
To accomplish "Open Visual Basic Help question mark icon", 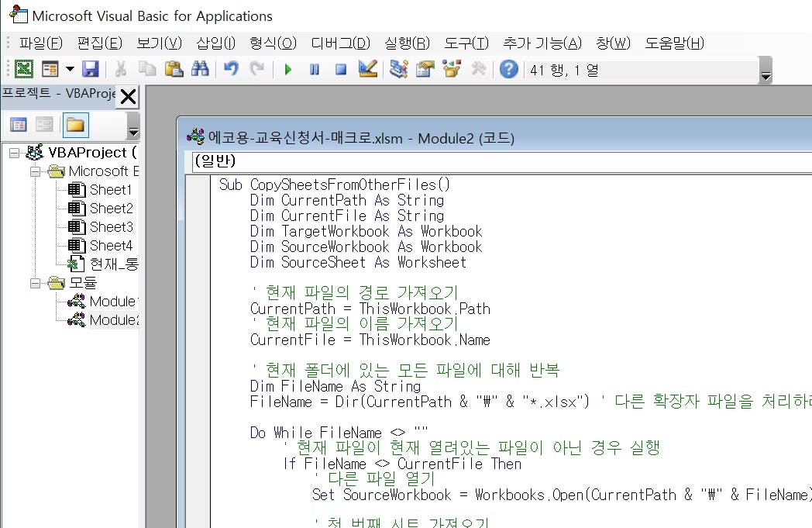I will (509, 69).
